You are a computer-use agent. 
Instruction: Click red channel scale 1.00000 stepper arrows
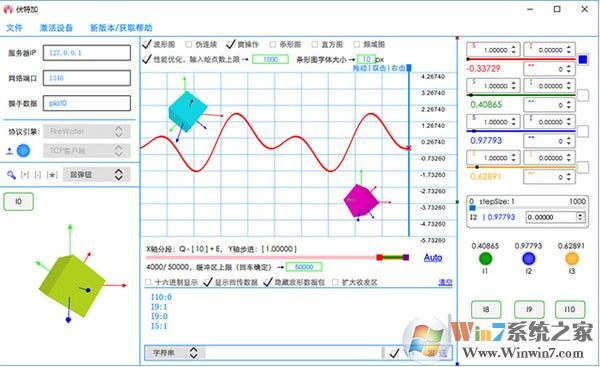(514, 50)
